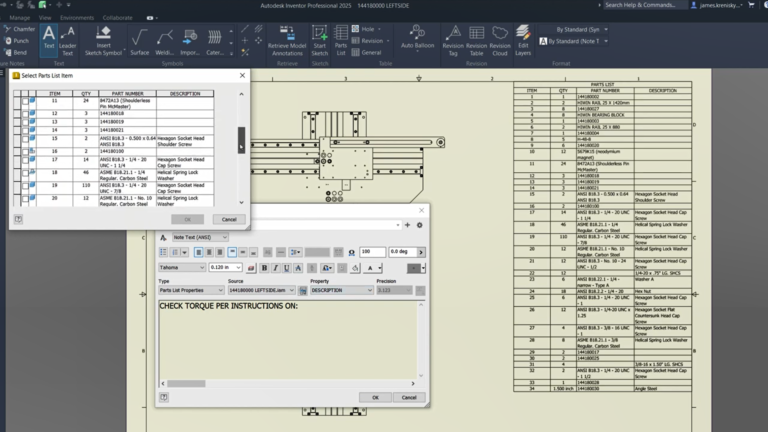Open the View ribbon tab
Screen dimensions: 768x432
click(x=45, y=18)
